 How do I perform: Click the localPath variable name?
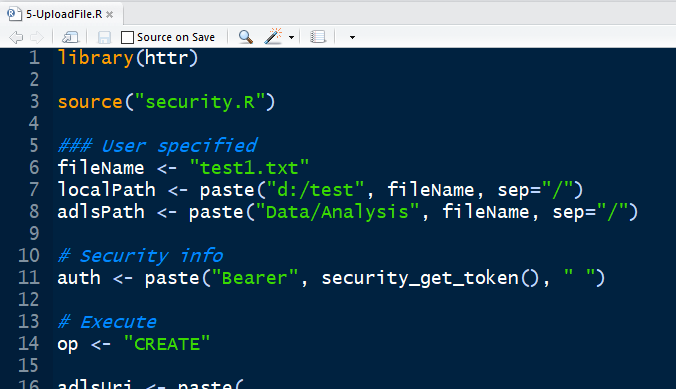pyautogui.click(x=106, y=190)
